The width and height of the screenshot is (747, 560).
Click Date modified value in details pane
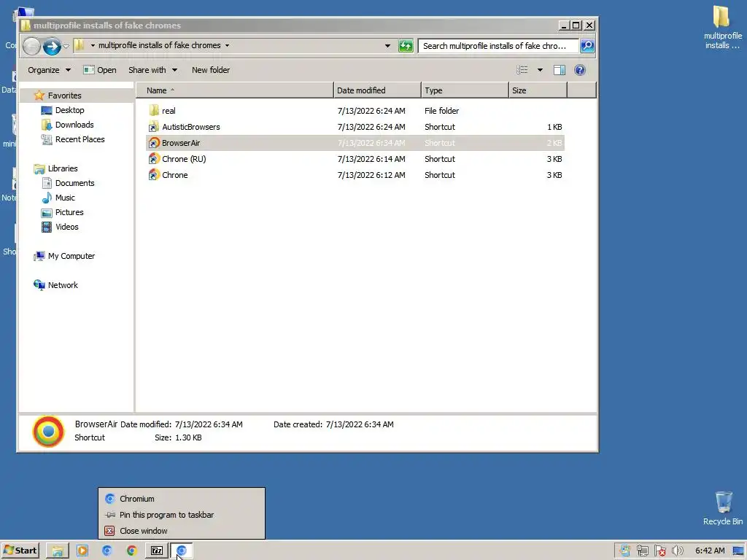pos(209,424)
